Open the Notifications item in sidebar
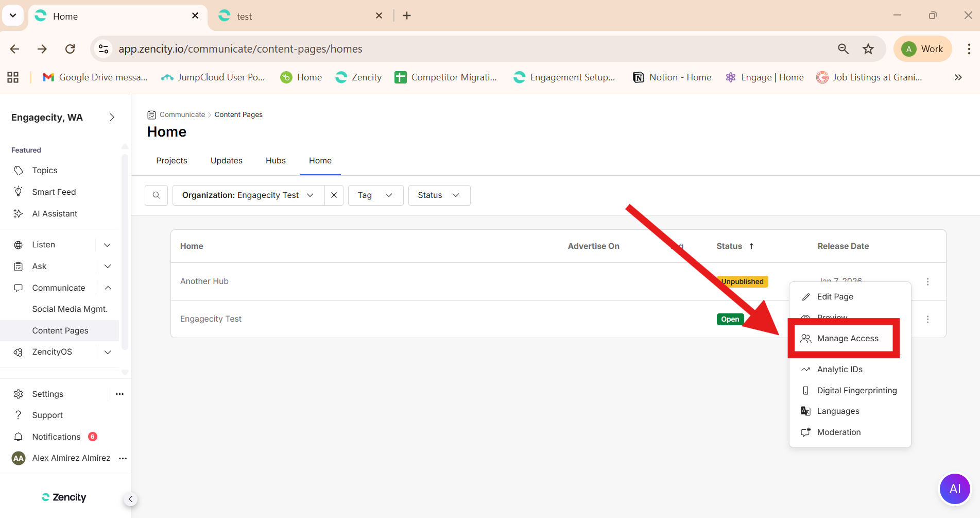This screenshot has height=518, width=980. point(56,437)
